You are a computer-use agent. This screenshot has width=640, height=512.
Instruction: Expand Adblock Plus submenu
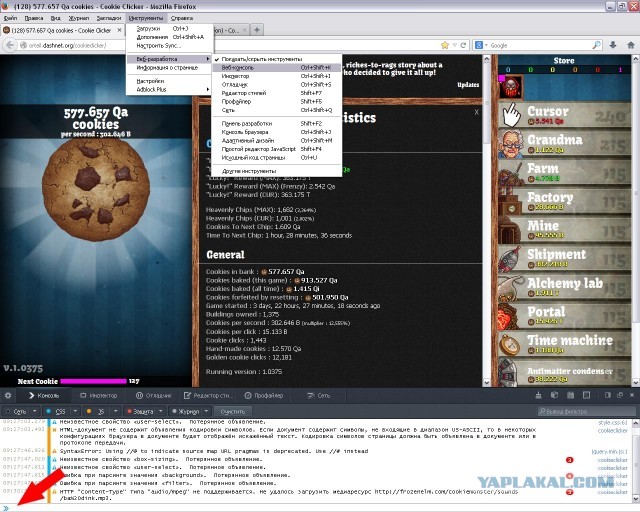[169, 89]
